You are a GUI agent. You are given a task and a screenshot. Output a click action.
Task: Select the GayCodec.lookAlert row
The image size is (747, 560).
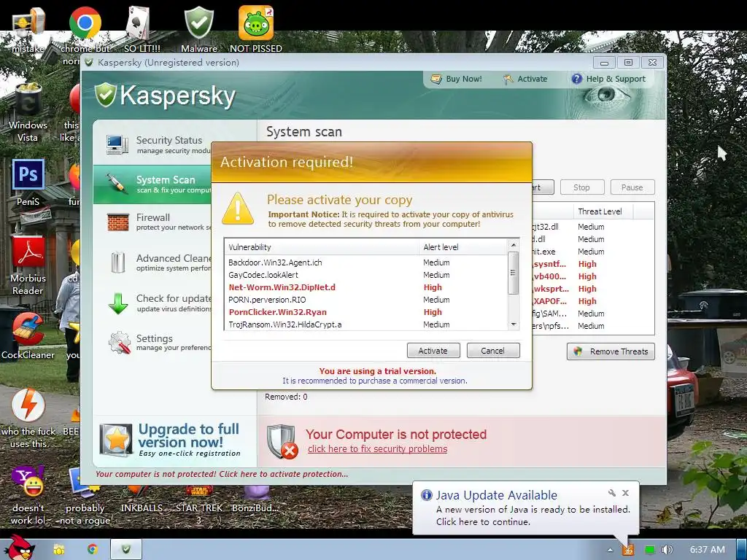coord(366,275)
